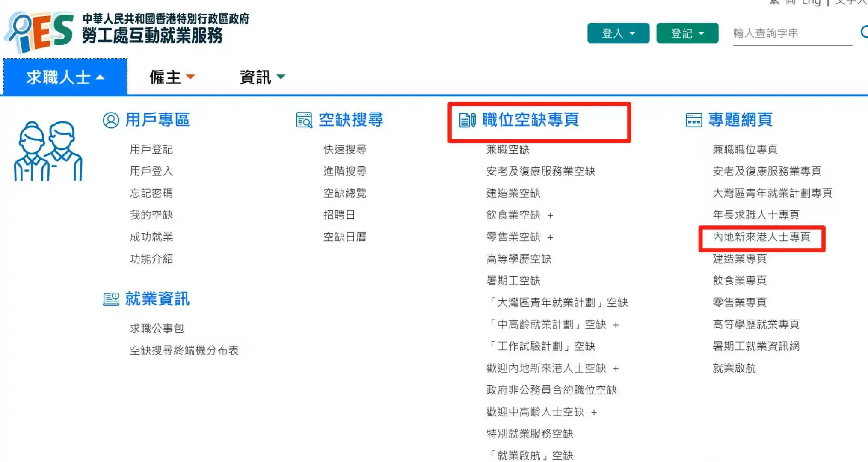The image size is (868, 462).
Task: Go to 進階搜尋 link
Action: pos(345,172)
